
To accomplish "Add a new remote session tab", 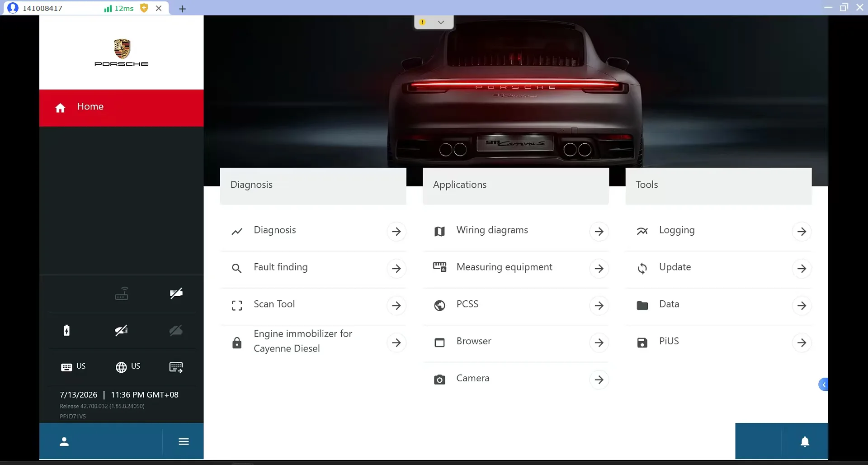I will 182,9.
